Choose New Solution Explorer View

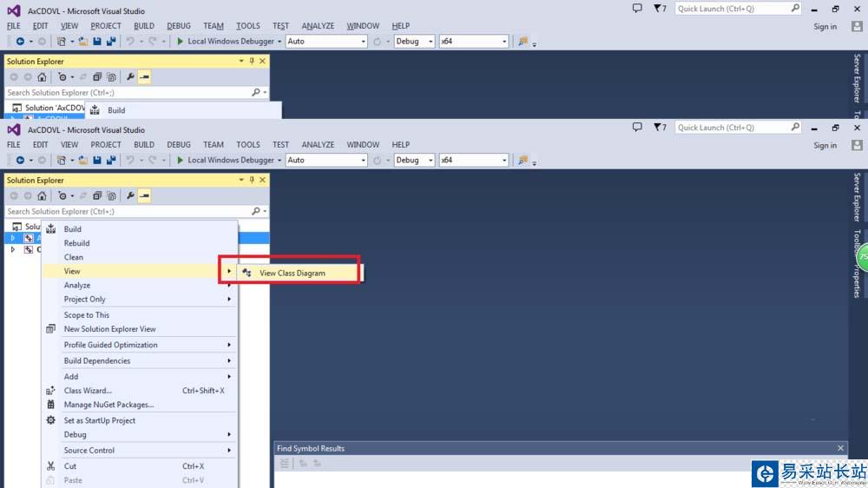click(140, 329)
